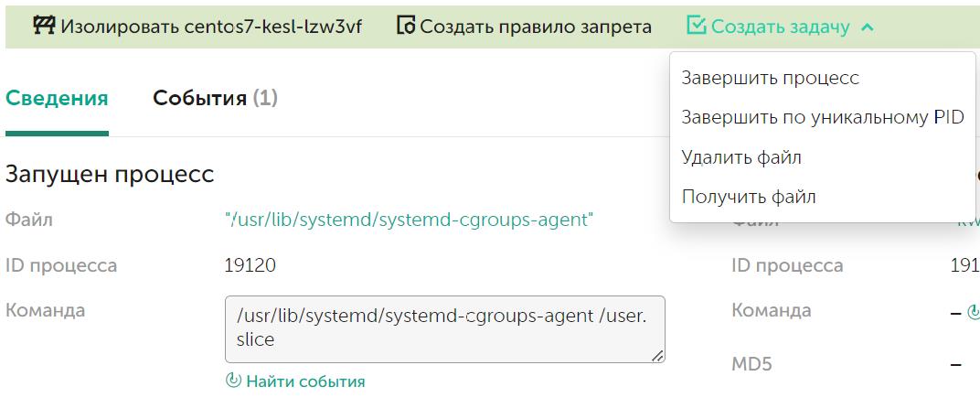Click the search icon beside right Команда dash
This screenshot has width=980, height=419.
point(974,312)
